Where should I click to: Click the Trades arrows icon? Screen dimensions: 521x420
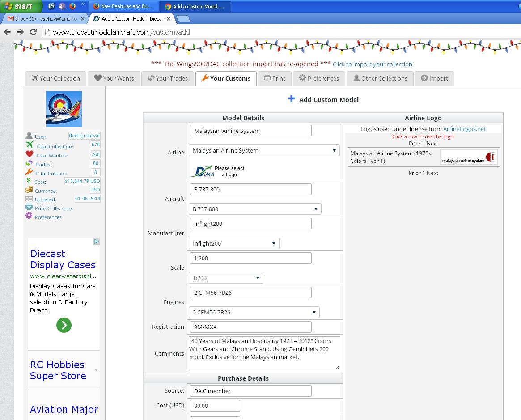click(29, 163)
